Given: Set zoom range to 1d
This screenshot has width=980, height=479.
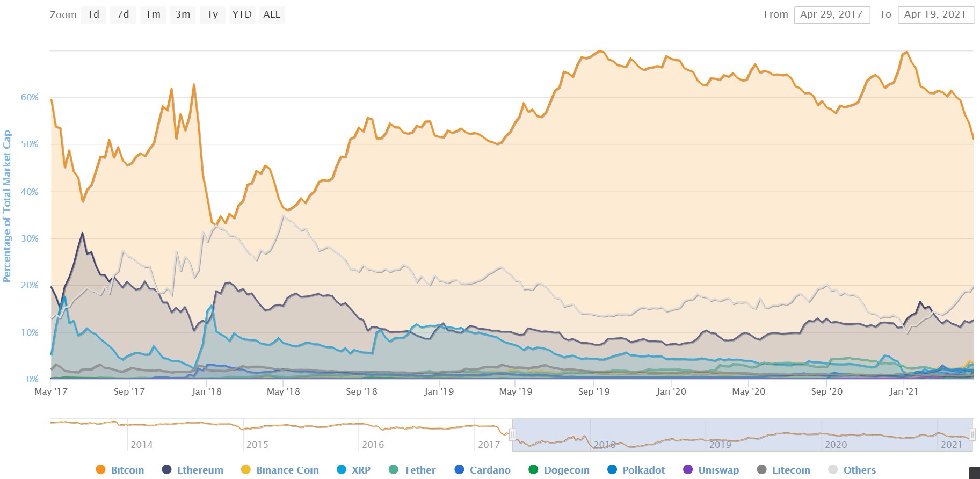Looking at the screenshot, I should [93, 14].
